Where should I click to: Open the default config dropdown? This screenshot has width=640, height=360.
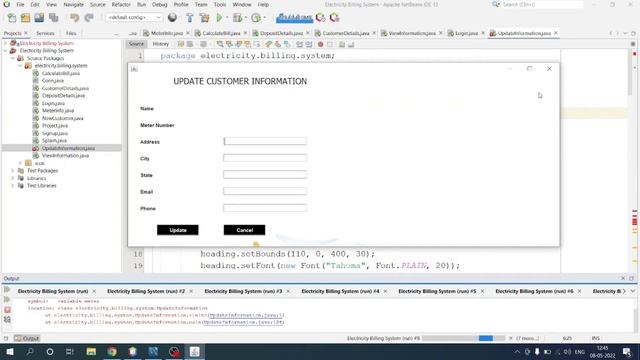tap(134, 18)
